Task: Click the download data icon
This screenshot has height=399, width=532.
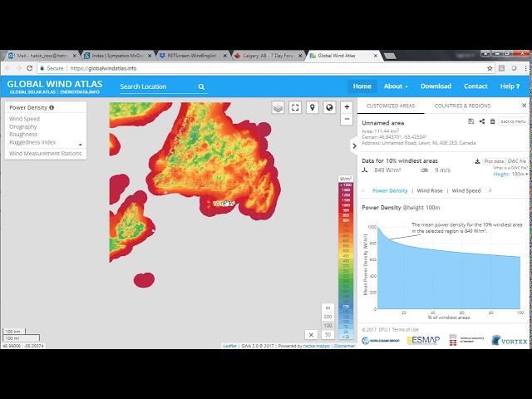Action: click(477, 161)
